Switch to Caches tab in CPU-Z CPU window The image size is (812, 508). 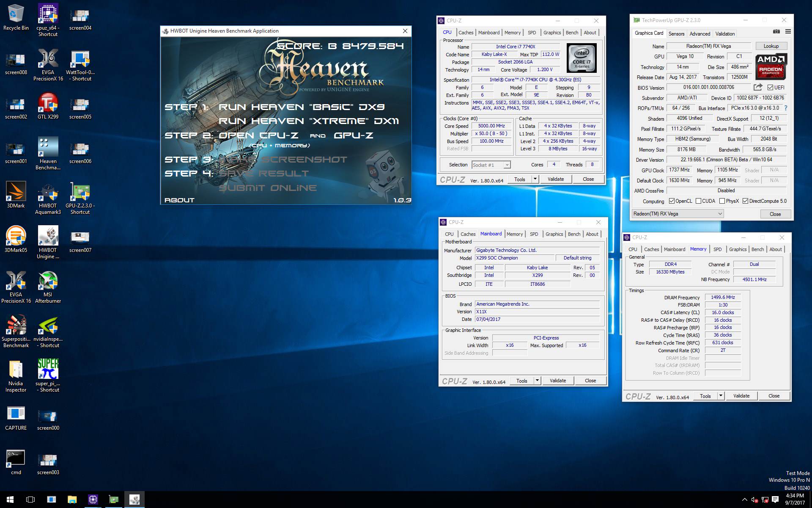(x=466, y=33)
